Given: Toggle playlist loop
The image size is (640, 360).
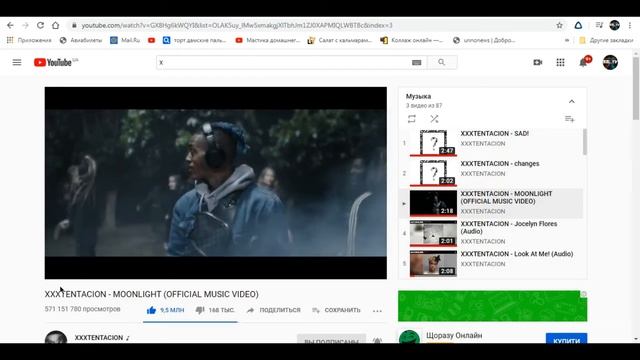Looking at the screenshot, I should tap(411, 119).
